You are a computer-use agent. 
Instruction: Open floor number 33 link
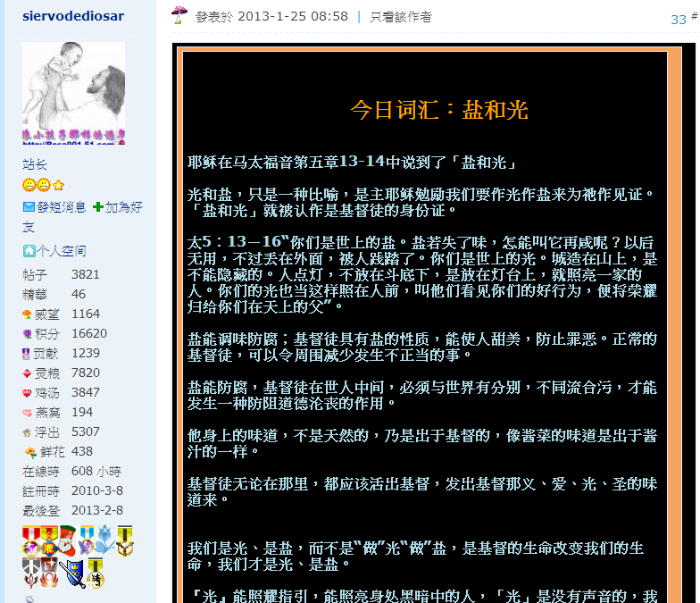(x=679, y=20)
